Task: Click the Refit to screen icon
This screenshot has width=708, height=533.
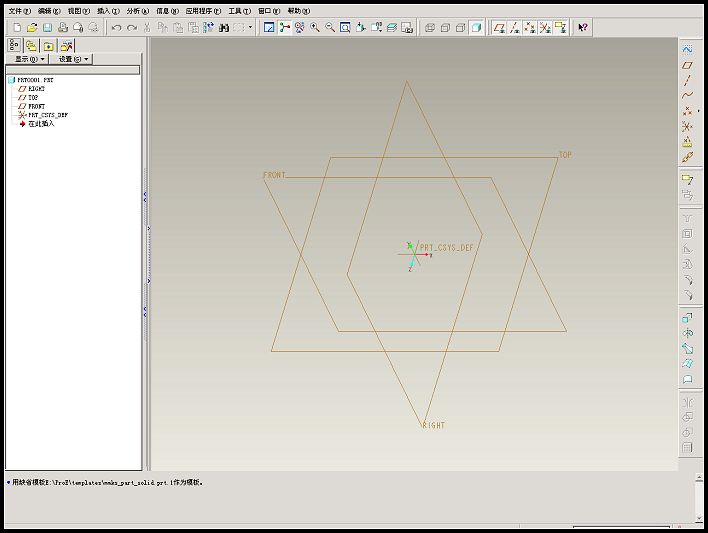Action: [x=345, y=28]
